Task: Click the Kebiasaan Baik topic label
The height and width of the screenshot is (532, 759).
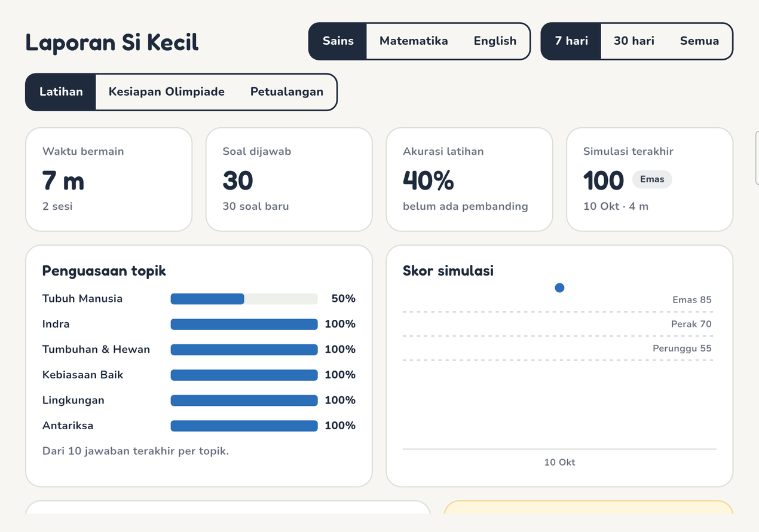Action: click(83, 375)
